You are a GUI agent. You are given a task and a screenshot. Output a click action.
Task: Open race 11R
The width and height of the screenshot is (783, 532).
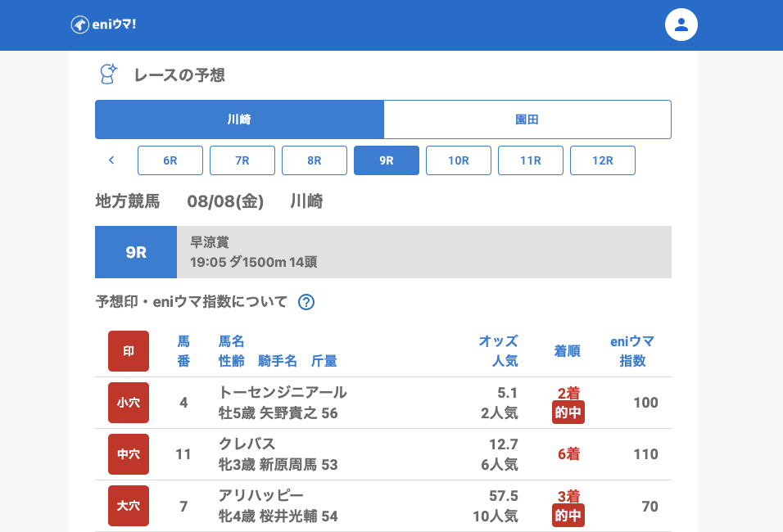click(x=531, y=160)
